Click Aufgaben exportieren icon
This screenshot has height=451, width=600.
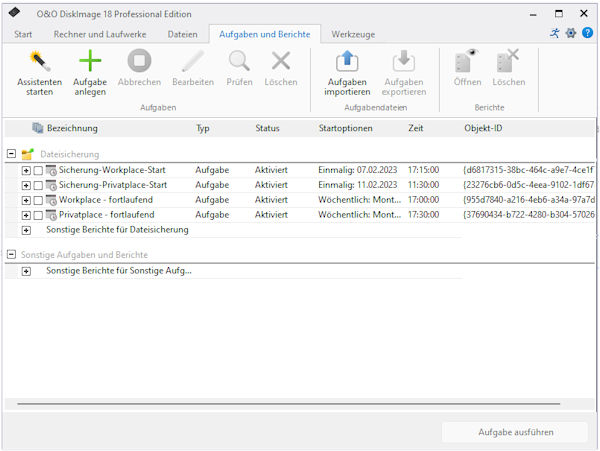[x=404, y=61]
